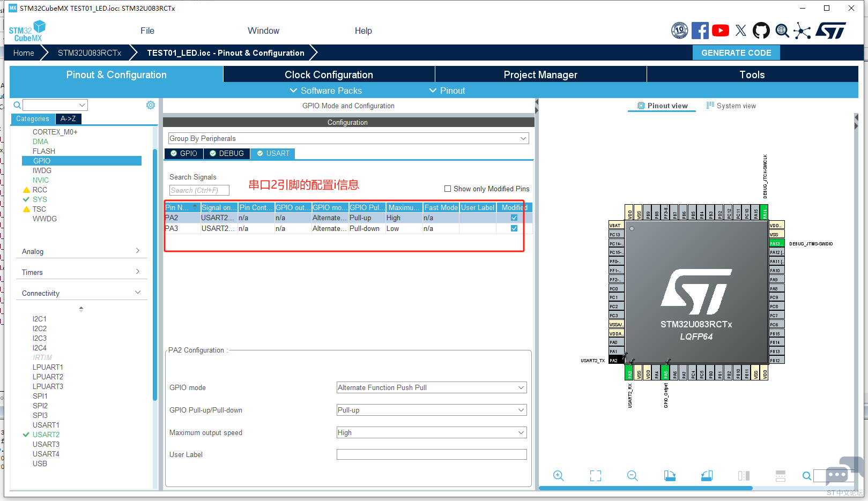This screenshot has height=501, width=868.
Task: Sort table by Pin Name column header
Action: coord(182,207)
